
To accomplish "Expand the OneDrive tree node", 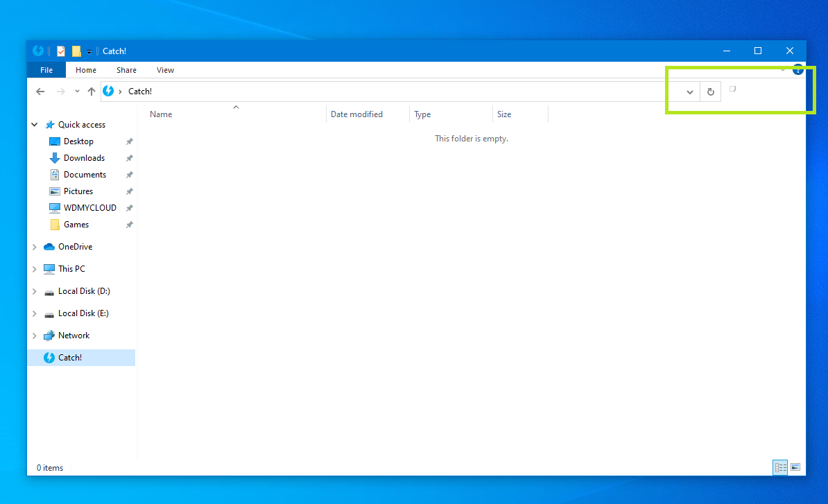I will pyautogui.click(x=34, y=247).
